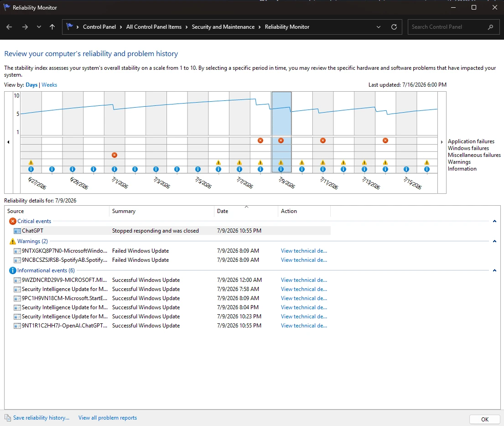
Task: Click the search magnifier icon
Action: 490,27
